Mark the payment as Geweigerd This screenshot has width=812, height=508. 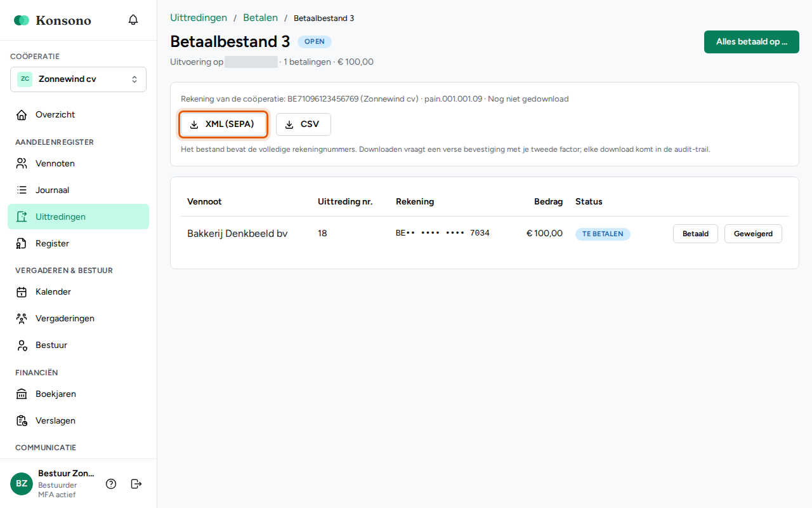[x=753, y=234]
